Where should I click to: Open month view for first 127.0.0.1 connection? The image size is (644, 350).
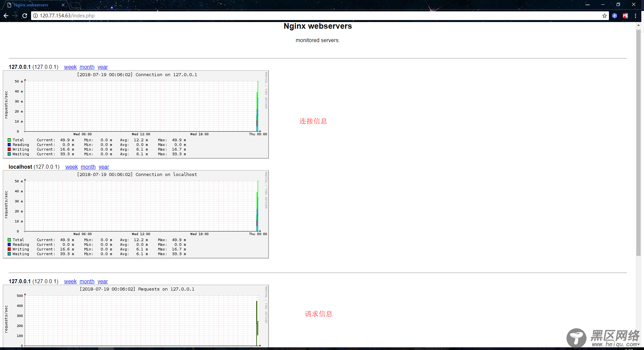87,67
